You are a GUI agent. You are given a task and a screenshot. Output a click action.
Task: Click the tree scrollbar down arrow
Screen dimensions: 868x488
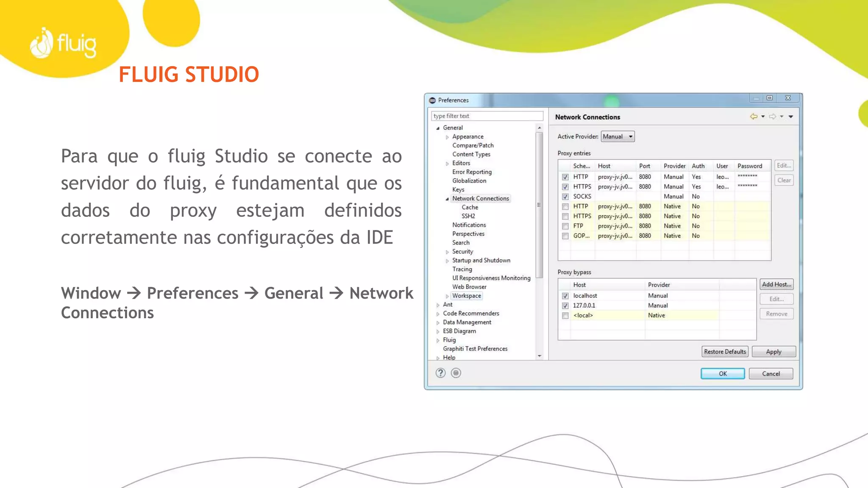540,356
